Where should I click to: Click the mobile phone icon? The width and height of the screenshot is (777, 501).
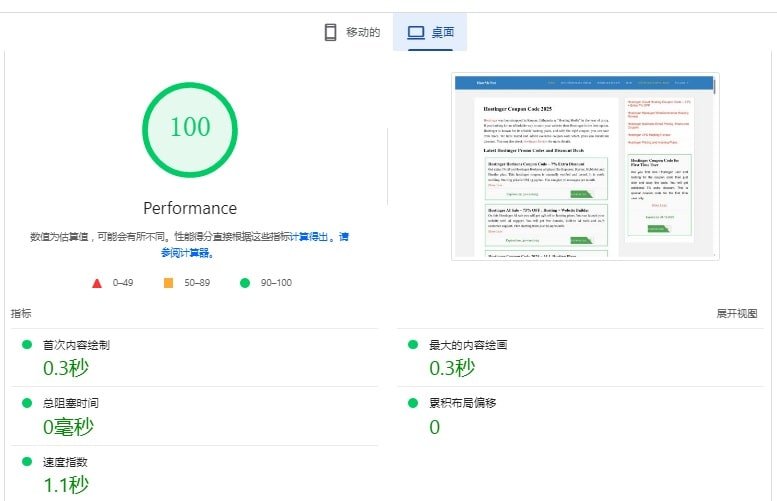coord(330,32)
